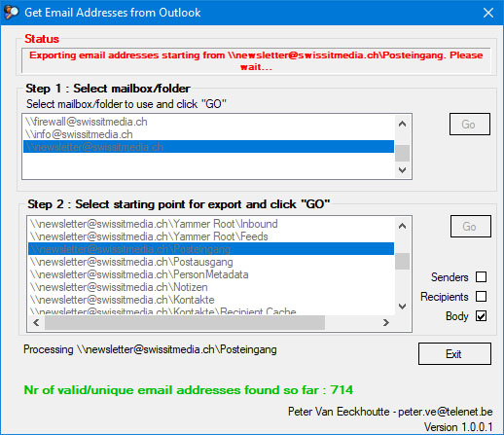504x435 pixels.
Task: Select the Postausgang folder row
Action: (211, 262)
